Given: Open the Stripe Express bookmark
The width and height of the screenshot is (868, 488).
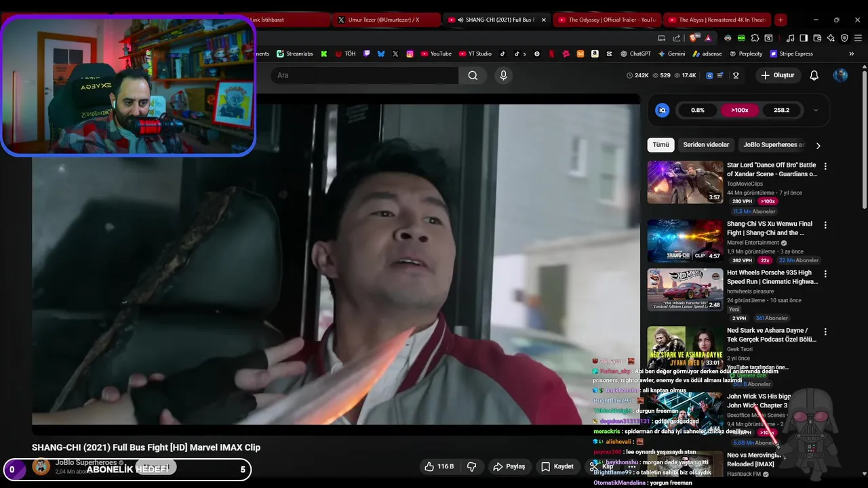Looking at the screenshot, I should point(791,54).
